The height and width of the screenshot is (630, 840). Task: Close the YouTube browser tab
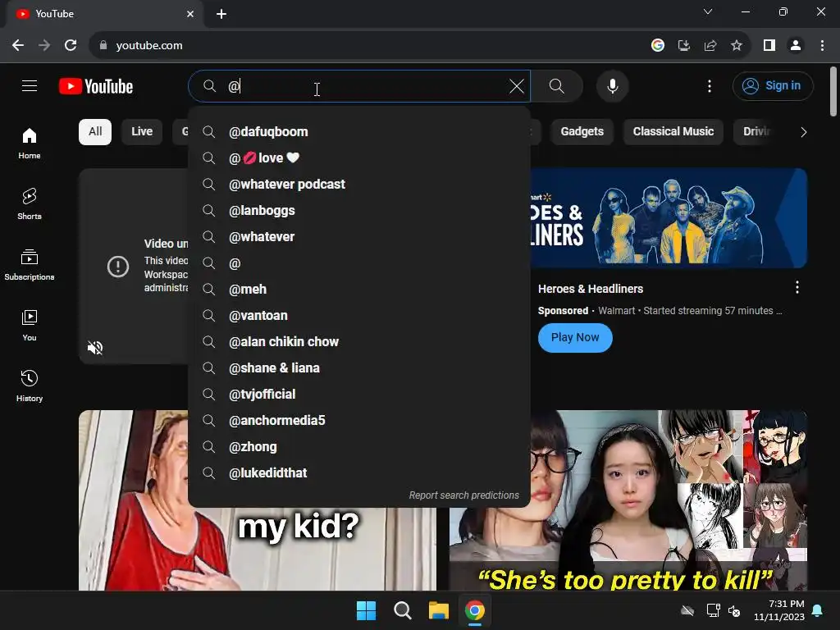(x=190, y=14)
